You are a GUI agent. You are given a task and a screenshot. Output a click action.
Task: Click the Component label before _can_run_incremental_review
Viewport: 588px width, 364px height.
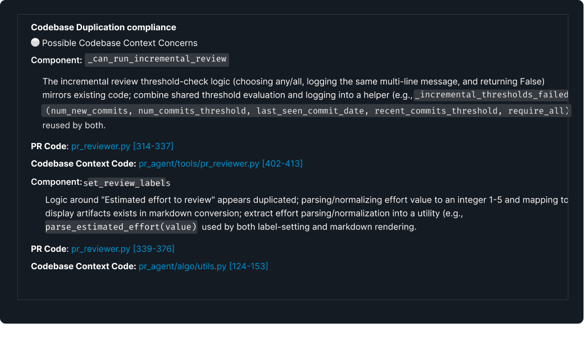(x=56, y=60)
